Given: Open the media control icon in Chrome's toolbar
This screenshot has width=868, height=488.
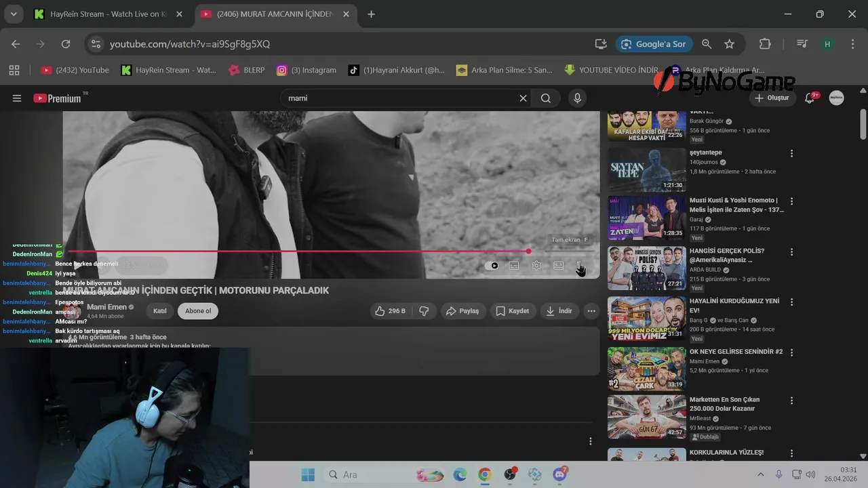Looking at the screenshot, I should pos(802,44).
